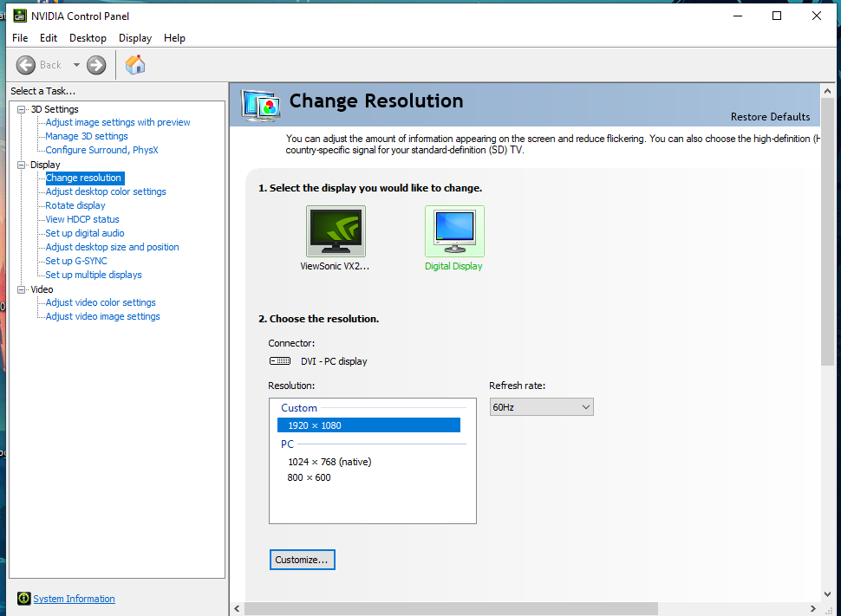Open Rotate display task
The height and width of the screenshot is (616, 841).
pos(75,205)
